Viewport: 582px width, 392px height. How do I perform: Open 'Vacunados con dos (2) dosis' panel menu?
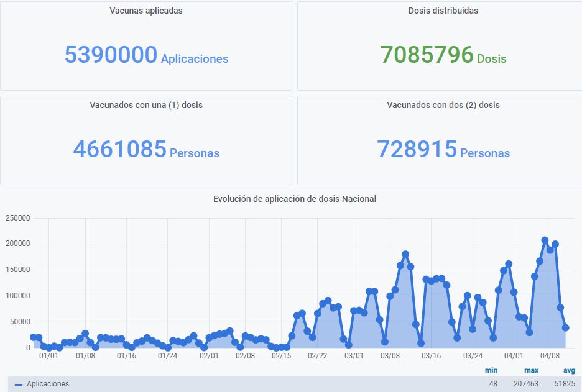(443, 105)
